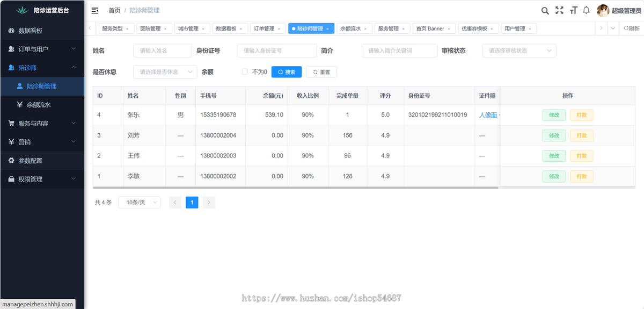Click the 简介 keyword input field
This screenshot has width=644, height=309.
[400, 51]
